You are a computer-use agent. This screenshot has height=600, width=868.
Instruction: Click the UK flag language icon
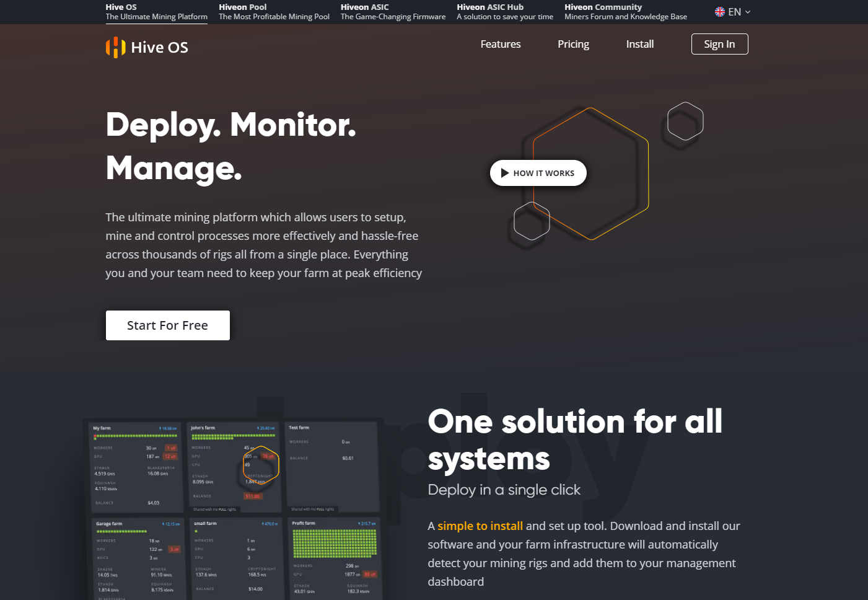[x=719, y=12]
